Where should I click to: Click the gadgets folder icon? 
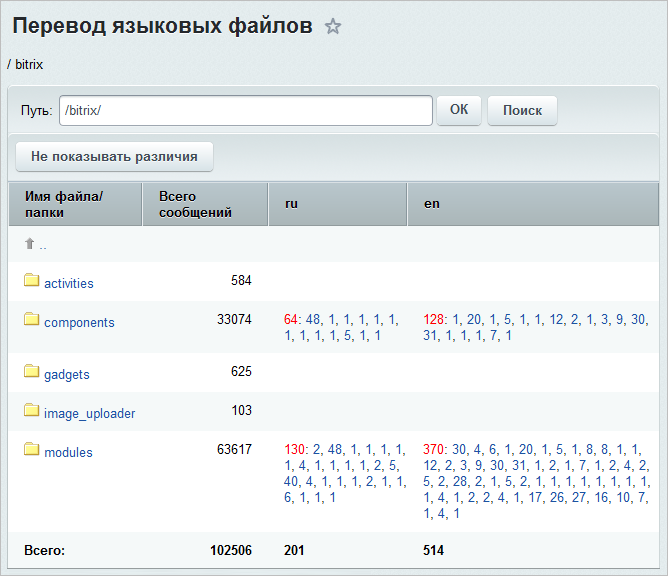point(32,371)
